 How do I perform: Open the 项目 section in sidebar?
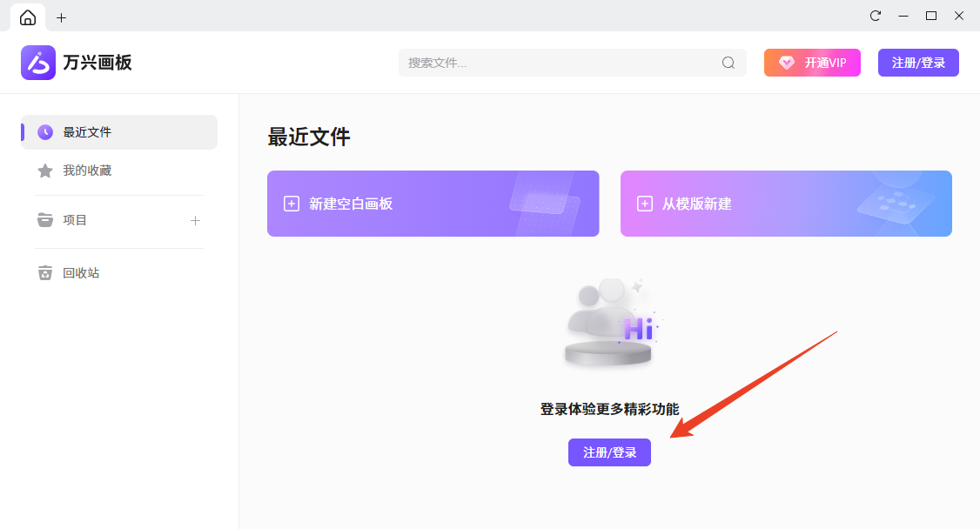click(x=76, y=220)
